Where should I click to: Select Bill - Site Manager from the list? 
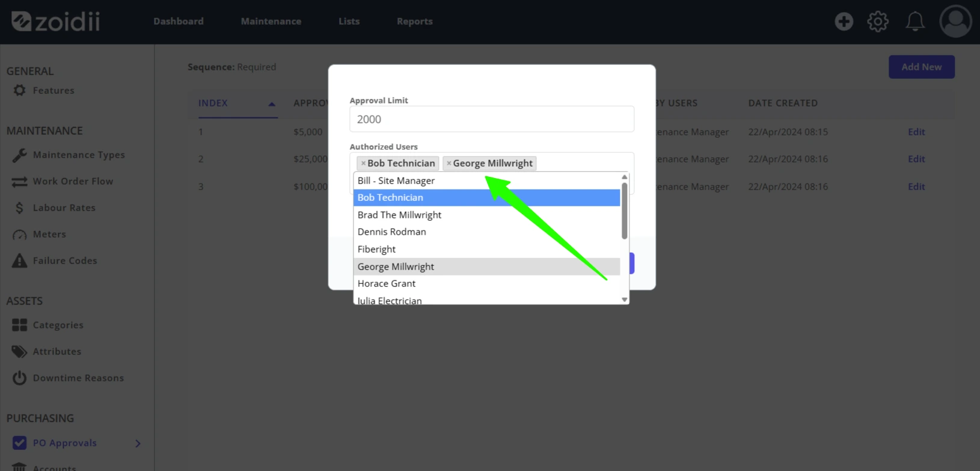click(x=486, y=180)
